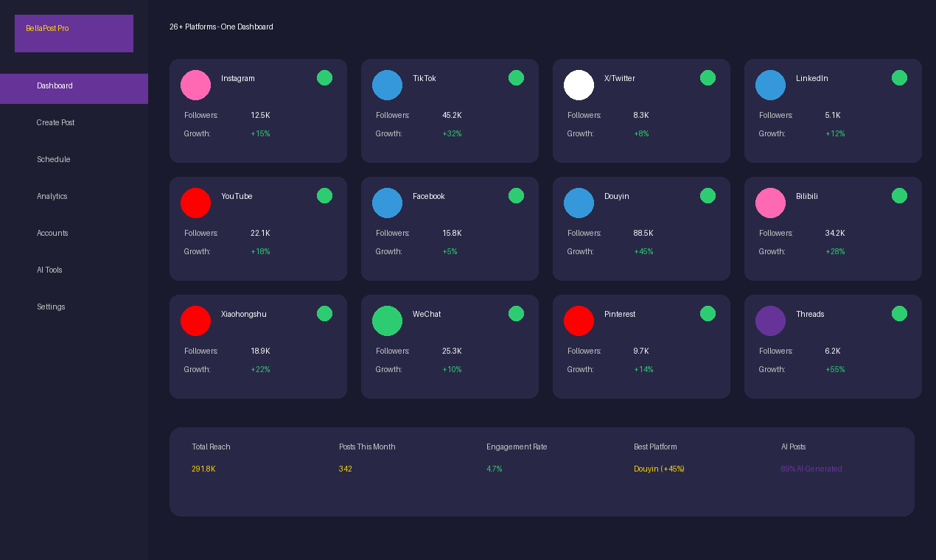Click the 4.7% Engagement Rate value
Viewport: 936px width, 560px height.
tap(495, 469)
